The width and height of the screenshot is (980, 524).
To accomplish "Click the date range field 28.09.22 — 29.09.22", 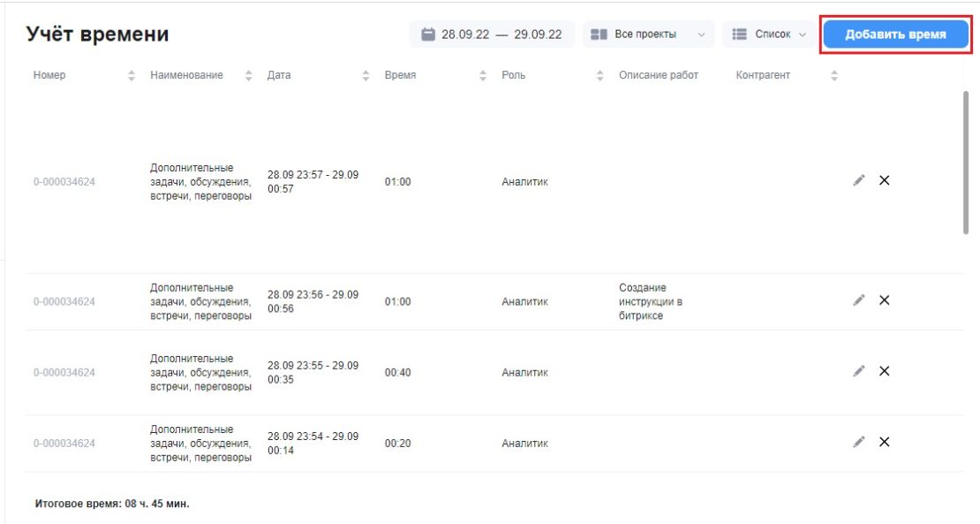I will click(x=492, y=34).
